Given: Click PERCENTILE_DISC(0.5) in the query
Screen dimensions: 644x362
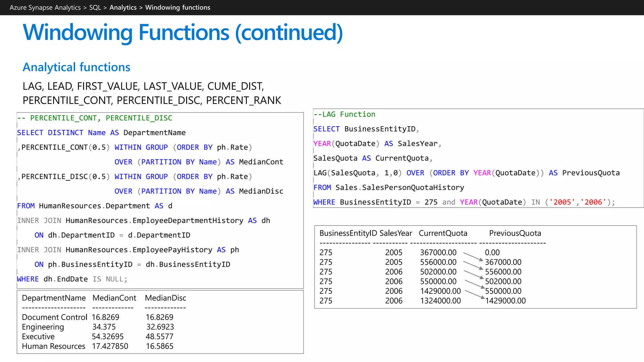Looking at the screenshot, I should [x=66, y=177].
